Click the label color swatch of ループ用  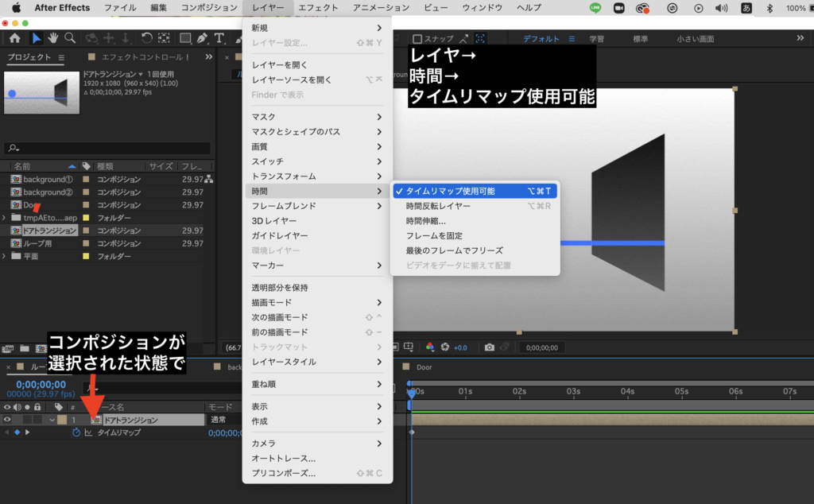click(87, 243)
